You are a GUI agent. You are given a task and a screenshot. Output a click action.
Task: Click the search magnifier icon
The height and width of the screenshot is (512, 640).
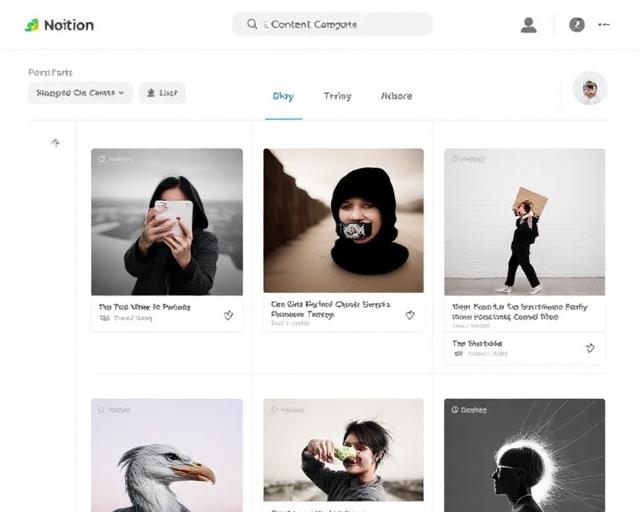coord(252,24)
